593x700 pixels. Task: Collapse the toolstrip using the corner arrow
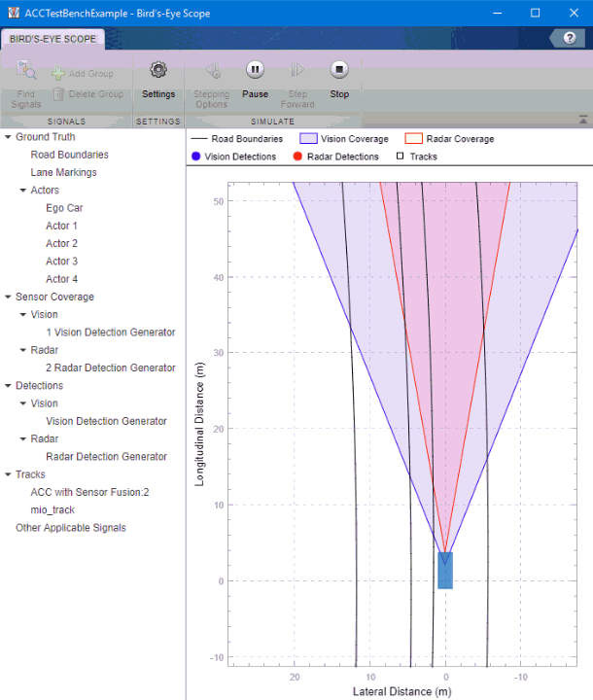[582, 121]
